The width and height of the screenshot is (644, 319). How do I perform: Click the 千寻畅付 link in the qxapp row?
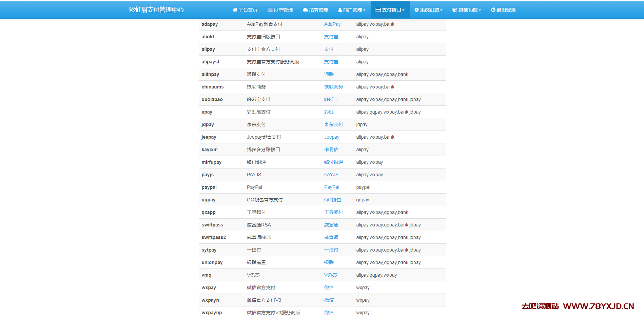334,212
